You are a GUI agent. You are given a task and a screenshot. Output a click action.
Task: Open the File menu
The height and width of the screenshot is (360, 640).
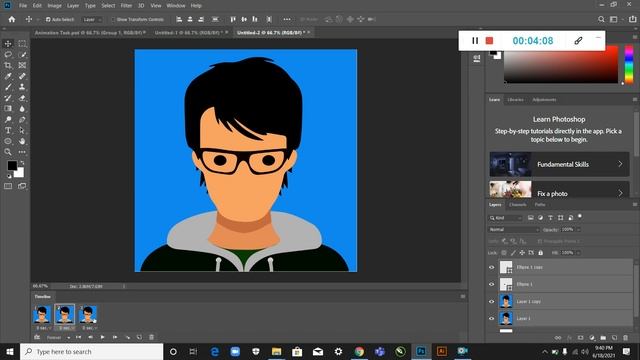point(23,6)
